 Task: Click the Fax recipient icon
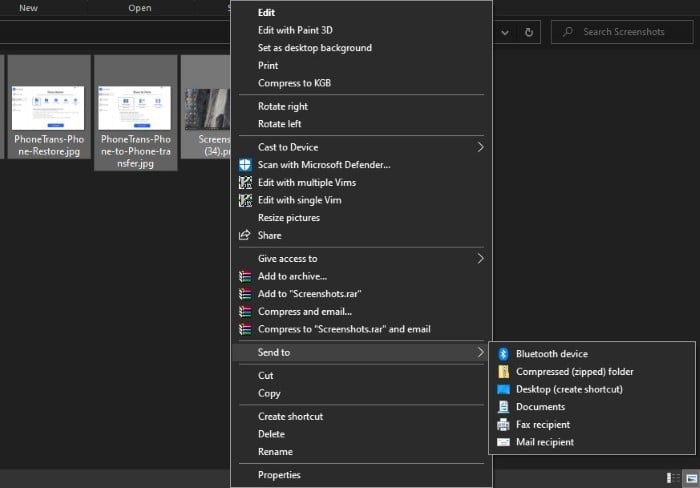tap(503, 425)
